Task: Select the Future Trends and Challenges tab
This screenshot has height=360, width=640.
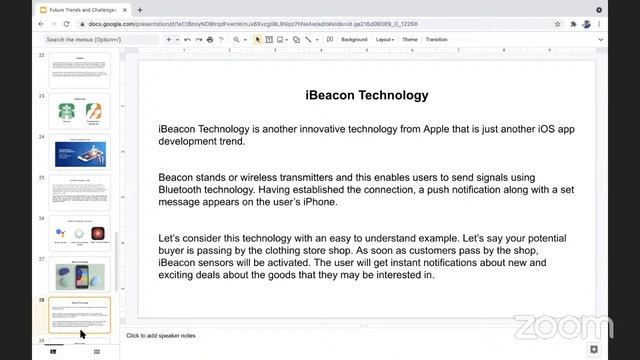Action: click(x=82, y=10)
